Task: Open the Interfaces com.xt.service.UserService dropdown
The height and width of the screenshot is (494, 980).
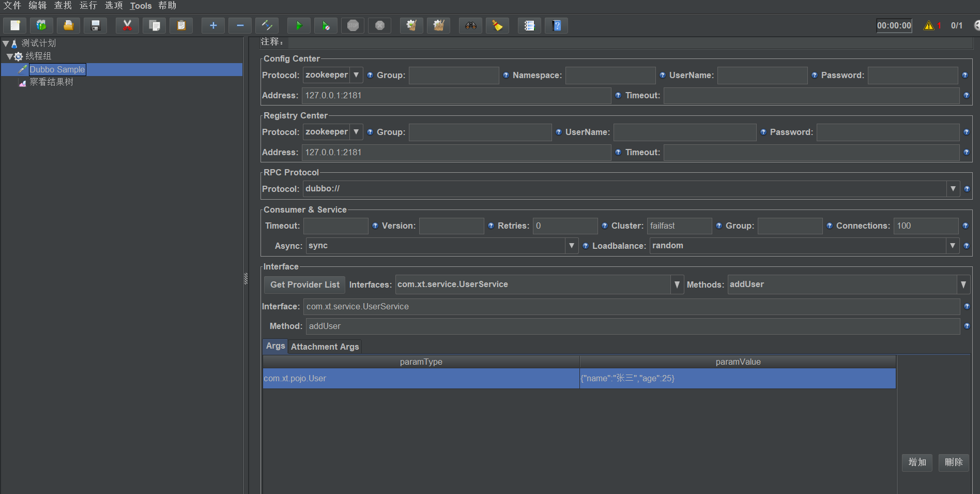Action: tap(540, 285)
